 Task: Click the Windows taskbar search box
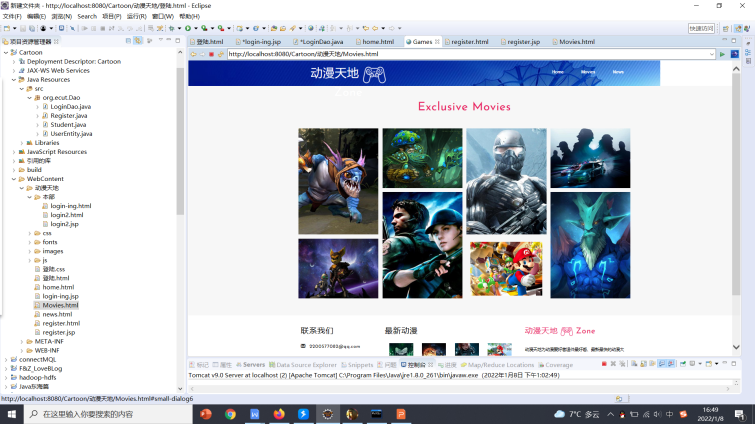tap(108, 414)
